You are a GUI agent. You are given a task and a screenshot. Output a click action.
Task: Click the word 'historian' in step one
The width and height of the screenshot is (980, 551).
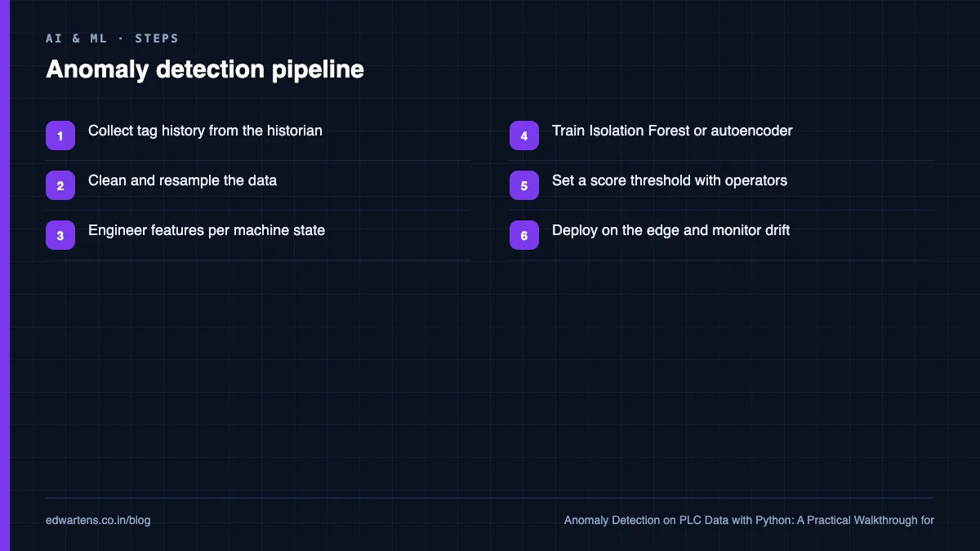tap(294, 131)
